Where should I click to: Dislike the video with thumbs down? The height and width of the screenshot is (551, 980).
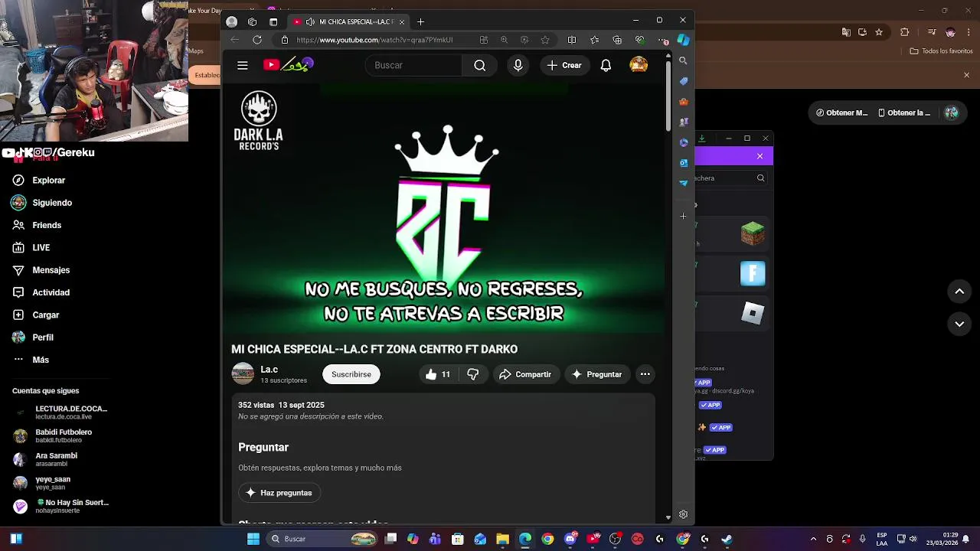coord(473,374)
